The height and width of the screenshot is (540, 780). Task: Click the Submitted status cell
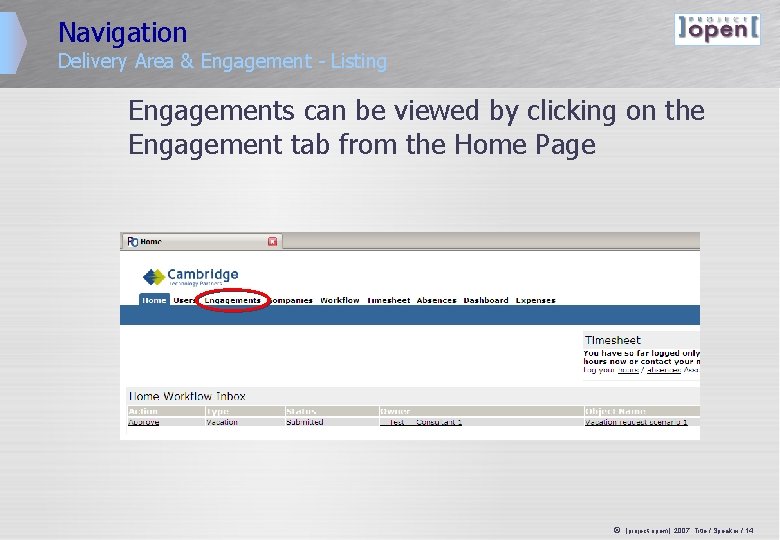pyautogui.click(x=305, y=422)
